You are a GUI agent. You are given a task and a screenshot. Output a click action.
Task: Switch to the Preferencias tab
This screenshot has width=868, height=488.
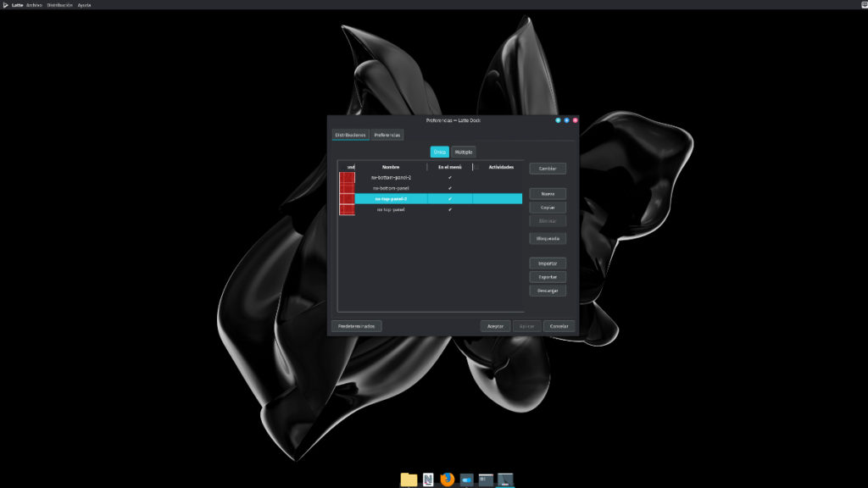pyautogui.click(x=387, y=135)
